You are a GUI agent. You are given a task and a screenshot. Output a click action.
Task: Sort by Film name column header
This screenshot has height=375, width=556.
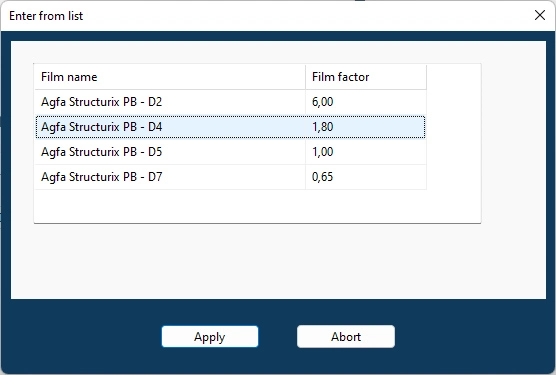click(170, 77)
